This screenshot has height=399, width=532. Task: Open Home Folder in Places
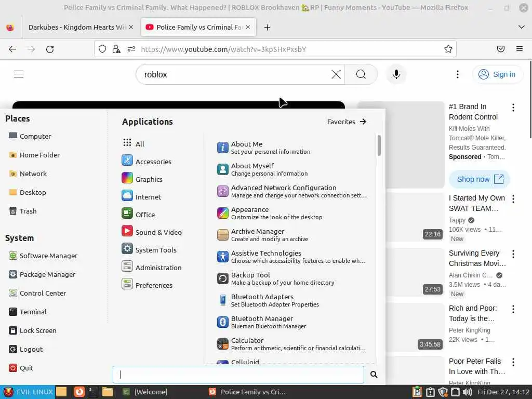(x=34, y=155)
